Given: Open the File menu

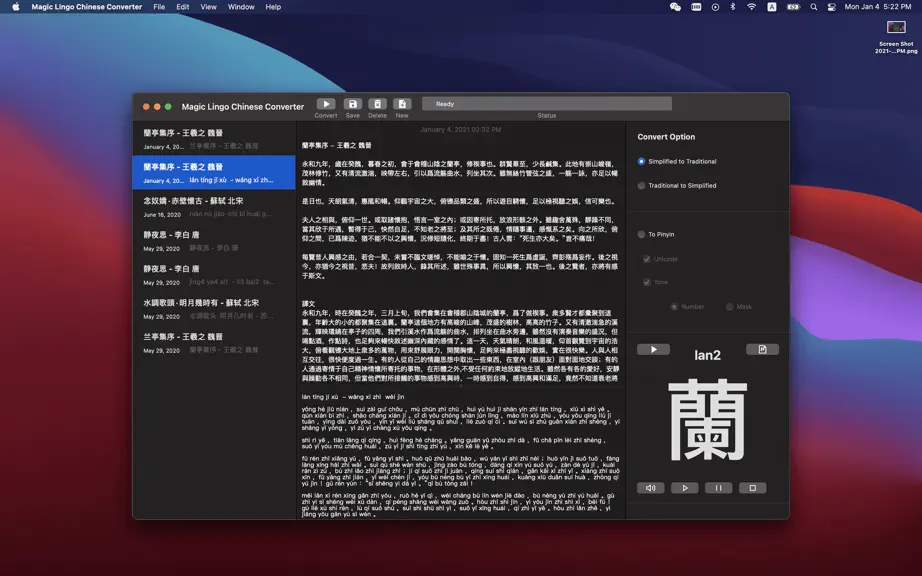Looking at the screenshot, I should (159, 7).
